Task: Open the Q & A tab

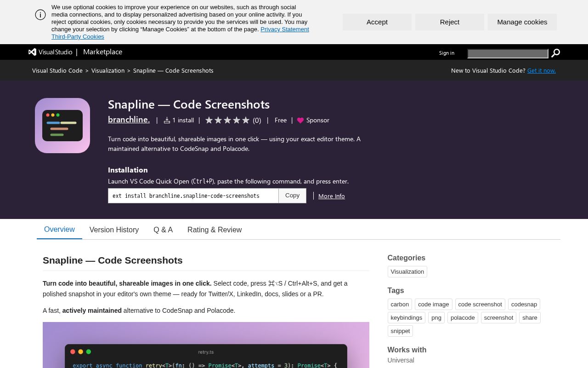Action: [x=163, y=230]
